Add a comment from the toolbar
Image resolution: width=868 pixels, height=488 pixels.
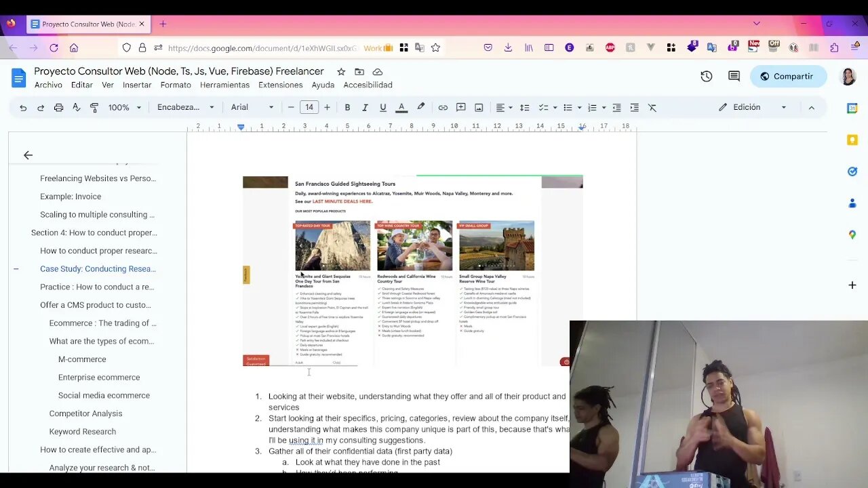pos(461,108)
